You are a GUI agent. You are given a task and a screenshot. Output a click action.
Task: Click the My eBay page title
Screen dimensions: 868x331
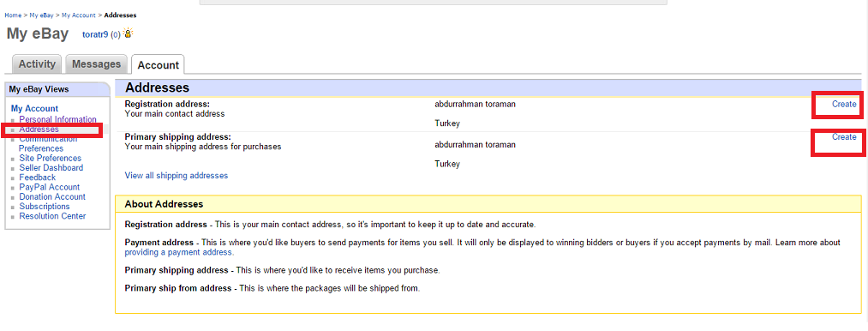(38, 33)
